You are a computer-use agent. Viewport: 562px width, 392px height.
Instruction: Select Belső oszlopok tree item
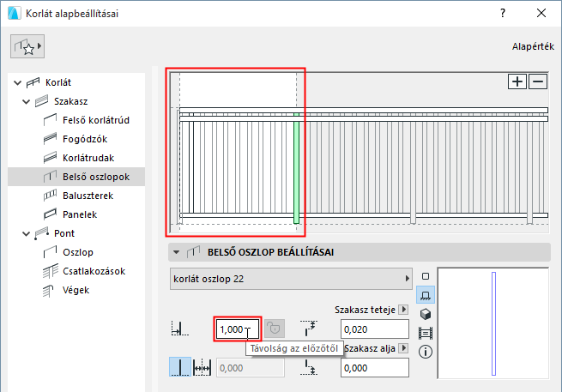pos(76,177)
